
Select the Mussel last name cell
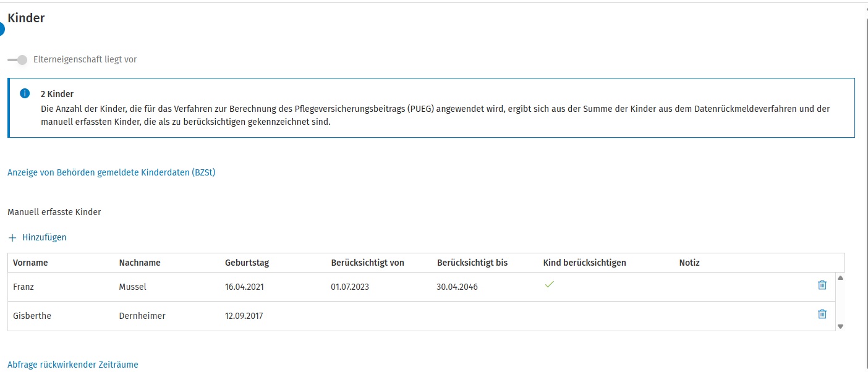click(133, 287)
